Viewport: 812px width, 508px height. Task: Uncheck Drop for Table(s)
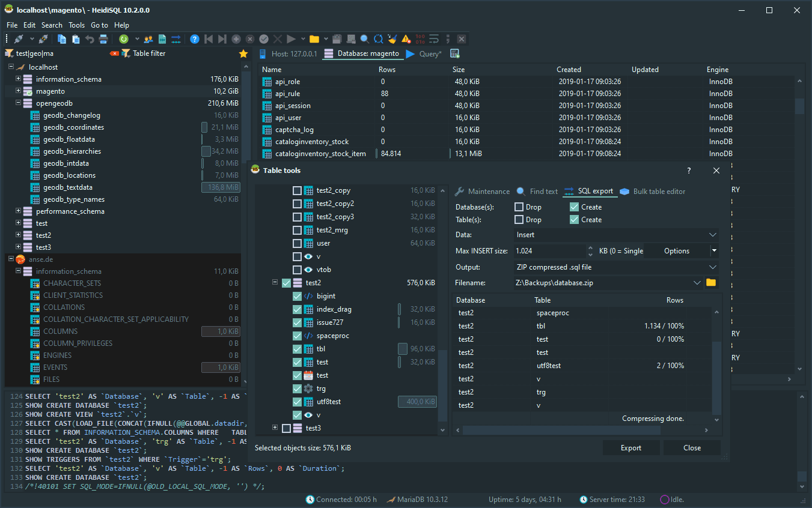point(520,219)
